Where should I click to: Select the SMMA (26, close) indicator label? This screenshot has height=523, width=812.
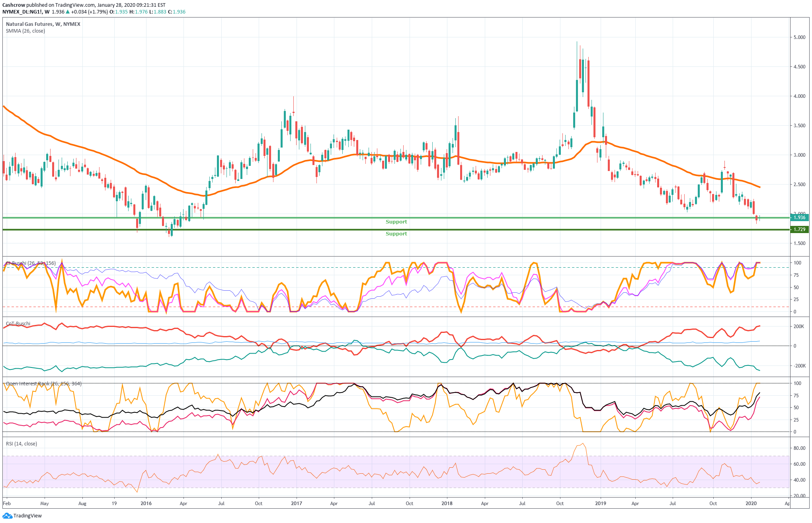coord(25,31)
